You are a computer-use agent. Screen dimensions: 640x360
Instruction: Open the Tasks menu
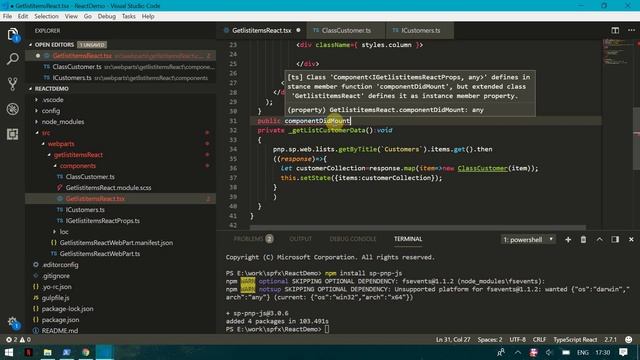pyautogui.click(x=129, y=16)
